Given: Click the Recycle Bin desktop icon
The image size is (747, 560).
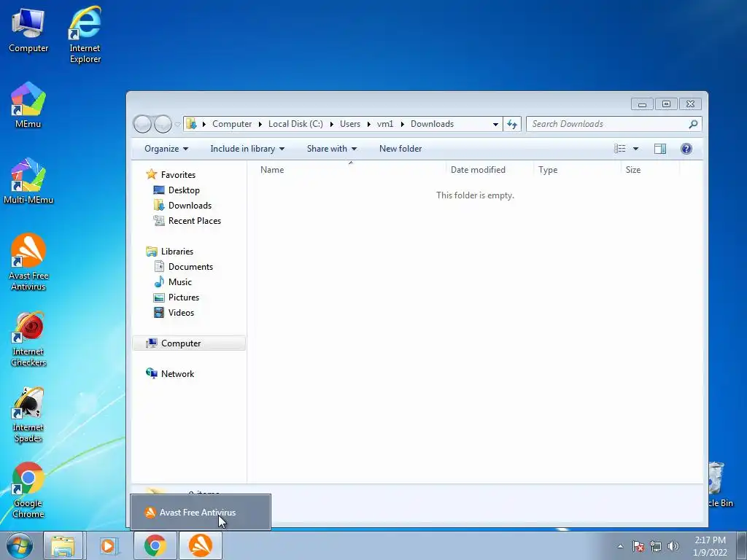Looking at the screenshot, I should coord(719,485).
